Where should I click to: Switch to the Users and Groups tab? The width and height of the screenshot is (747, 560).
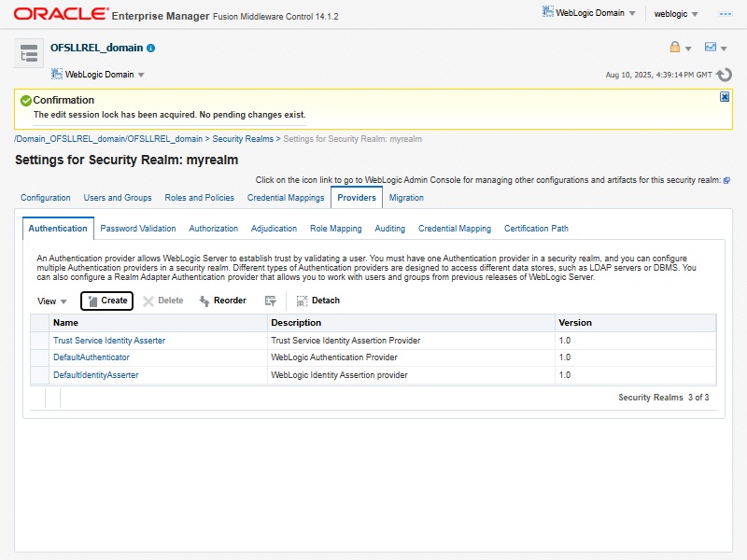click(x=118, y=198)
